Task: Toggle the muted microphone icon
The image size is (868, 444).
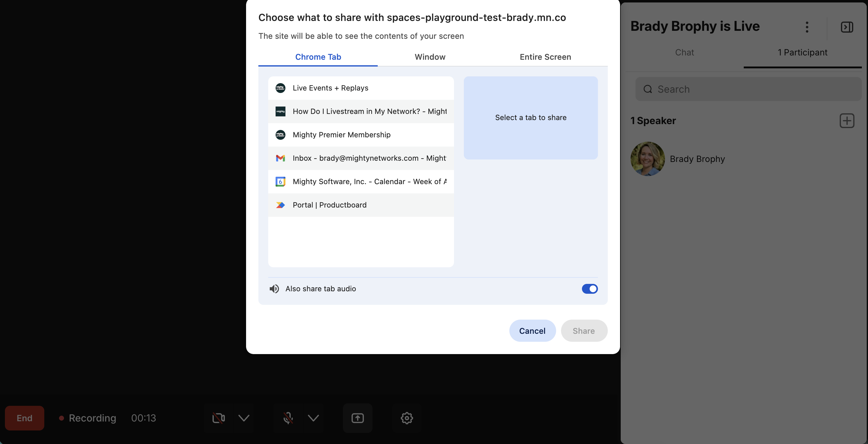Action: [x=288, y=418]
